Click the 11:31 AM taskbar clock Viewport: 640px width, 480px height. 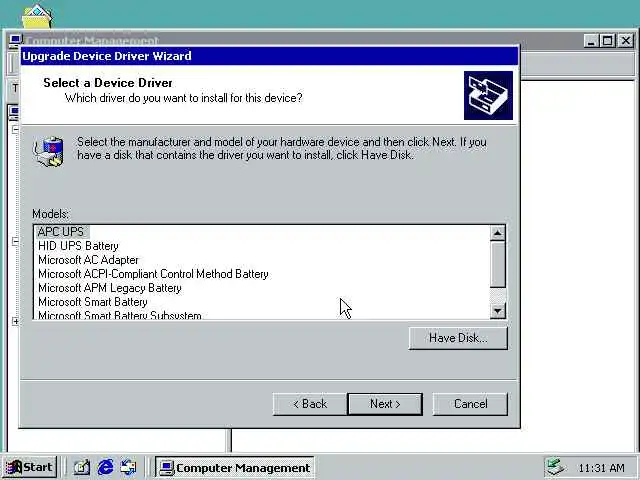[601, 468]
